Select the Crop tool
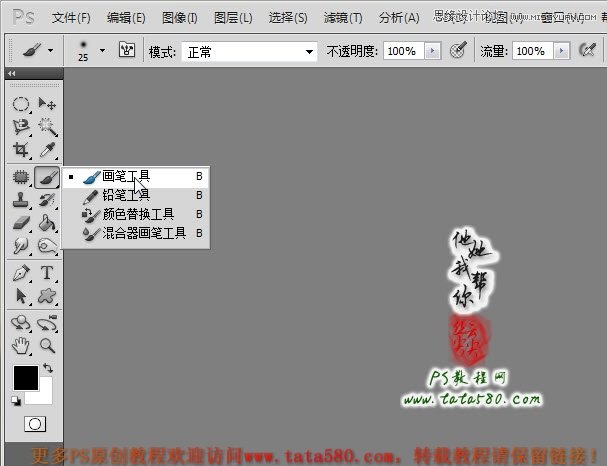Image resolution: width=607 pixels, height=466 pixels. pyautogui.click(x=21, y=149)
